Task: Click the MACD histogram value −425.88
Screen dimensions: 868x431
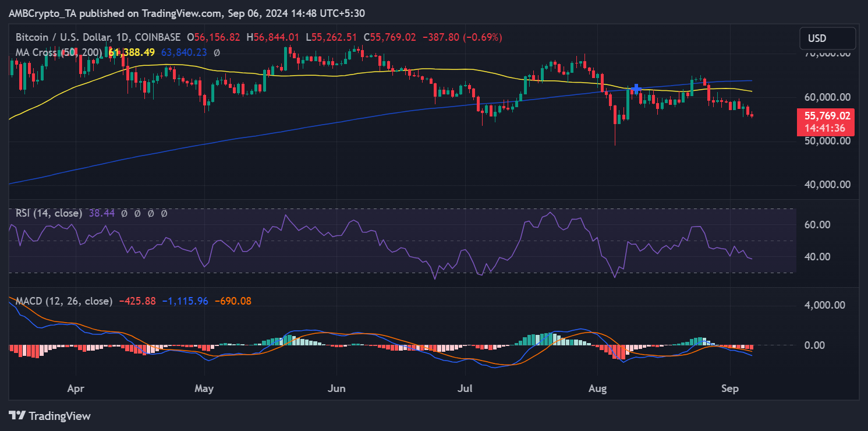Action: click(137, 301)
